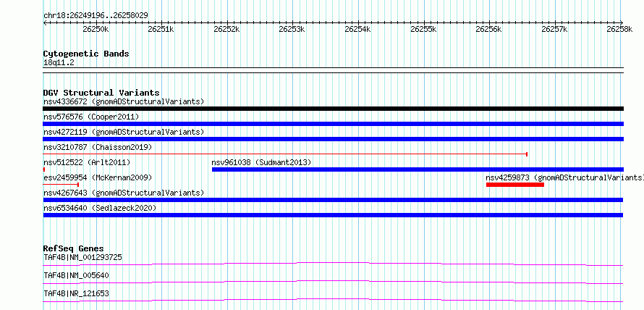Click the TAF4B|NR_121653 gene label
Image resolution: width=644 pixels, height=310 pixels.
pos(76,293)
